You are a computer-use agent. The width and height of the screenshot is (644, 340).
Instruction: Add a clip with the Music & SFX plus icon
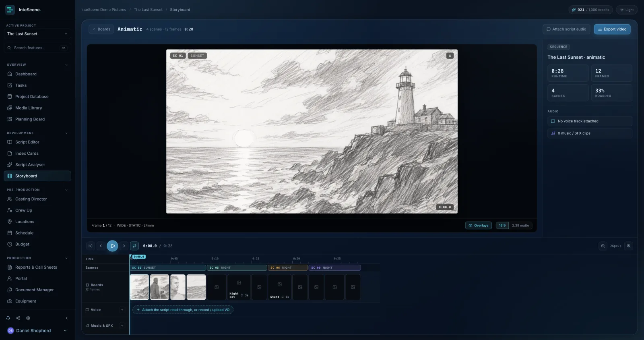point(122,325)
